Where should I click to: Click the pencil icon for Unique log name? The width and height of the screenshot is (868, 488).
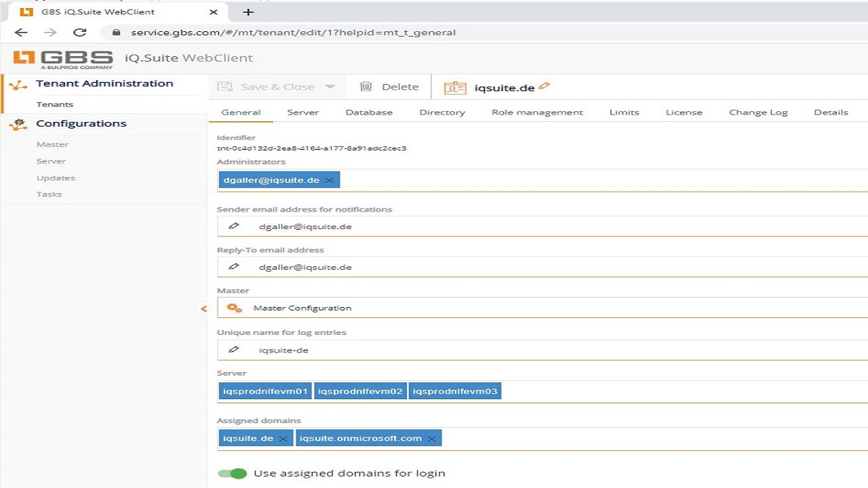tap(234, 350)
